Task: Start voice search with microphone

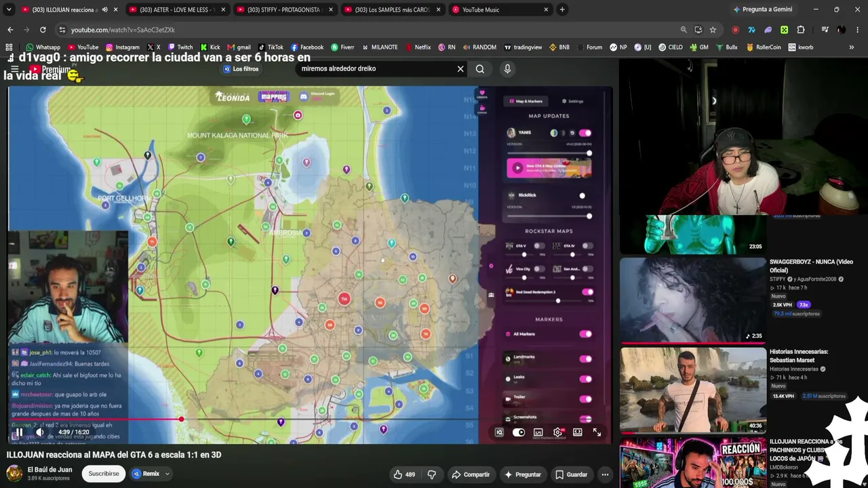Action: [x=507, y=68]
